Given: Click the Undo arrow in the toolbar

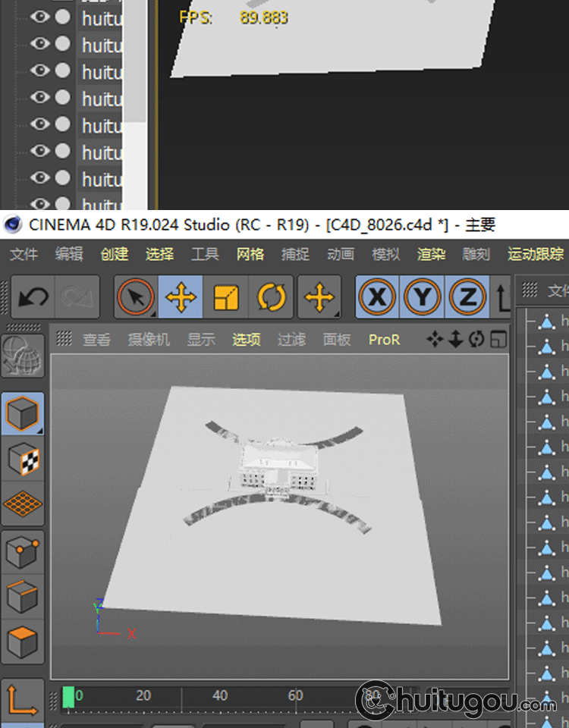Looking at the screenshot, I should 33,297.
